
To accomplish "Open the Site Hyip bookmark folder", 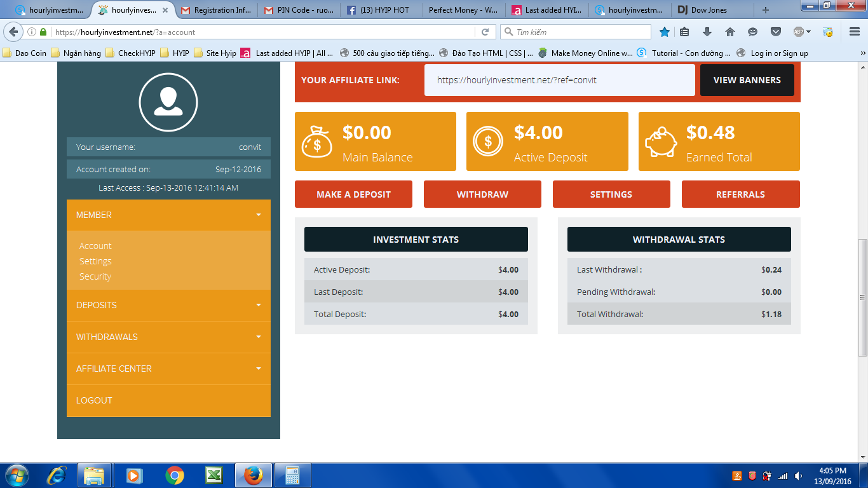I will 215,53.
